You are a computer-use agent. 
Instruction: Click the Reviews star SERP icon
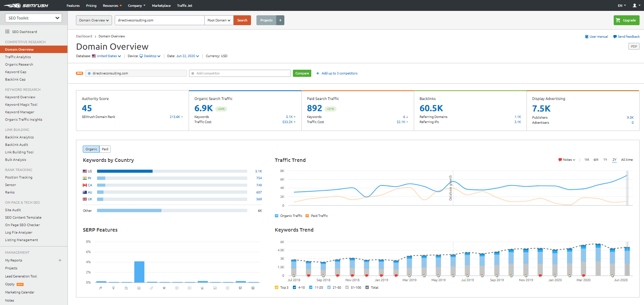pos(164,288)
